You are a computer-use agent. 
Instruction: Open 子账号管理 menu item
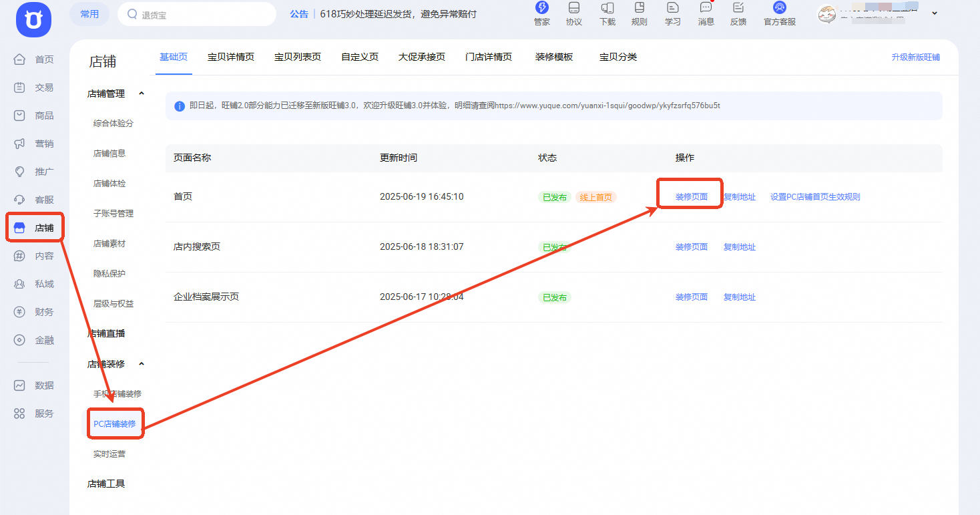tap(113, 214)
